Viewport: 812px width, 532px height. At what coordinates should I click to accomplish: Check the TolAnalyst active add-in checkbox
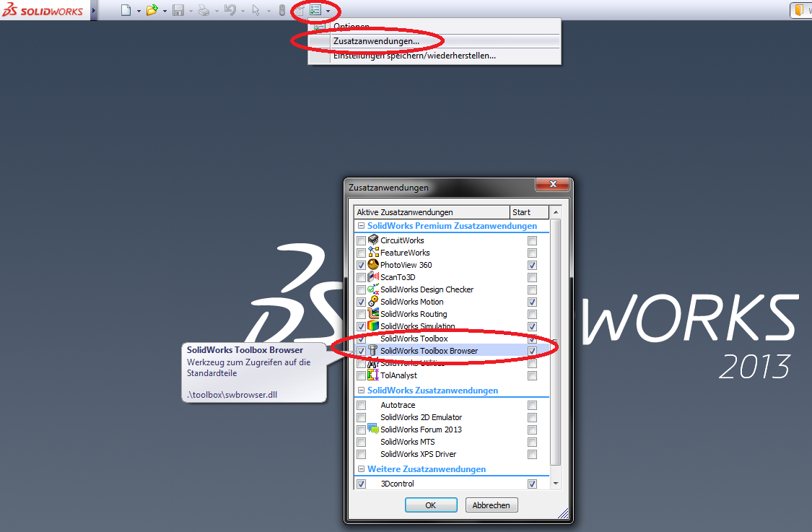click(362, 375)
